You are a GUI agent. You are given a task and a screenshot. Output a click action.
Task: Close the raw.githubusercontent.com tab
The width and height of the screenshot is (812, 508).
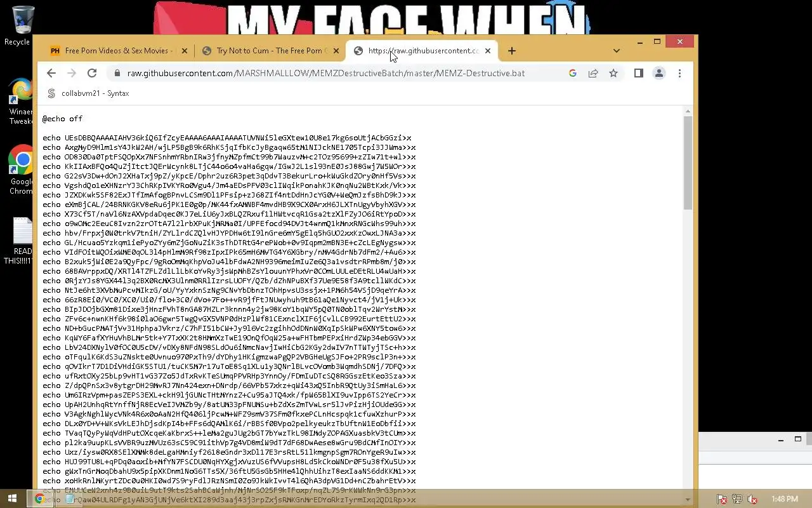click(488, 51)
